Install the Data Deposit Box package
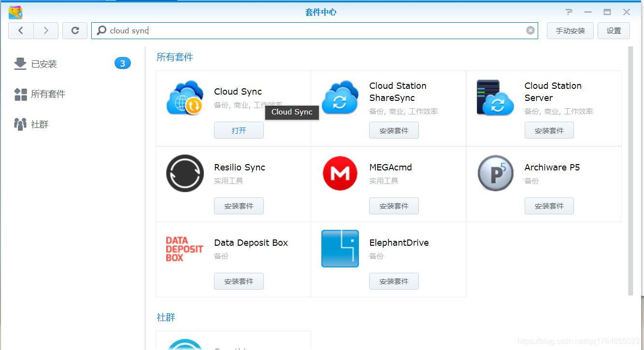 pos(239,281)
